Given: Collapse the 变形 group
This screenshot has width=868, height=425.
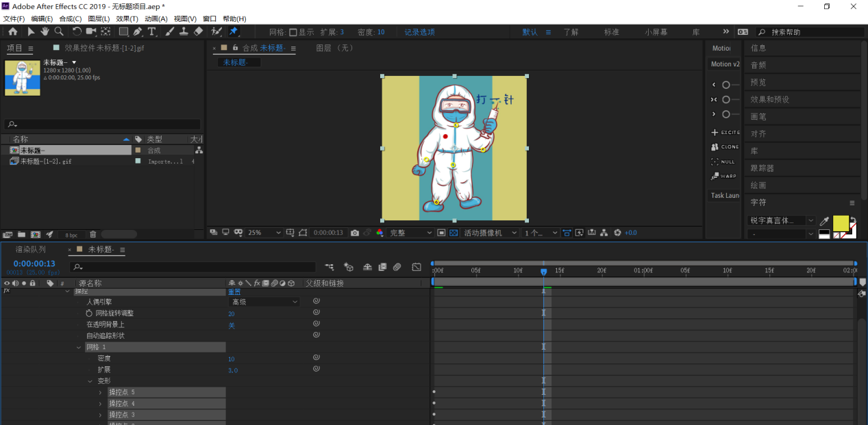Looking at the screenshot, I should point(90,381).
